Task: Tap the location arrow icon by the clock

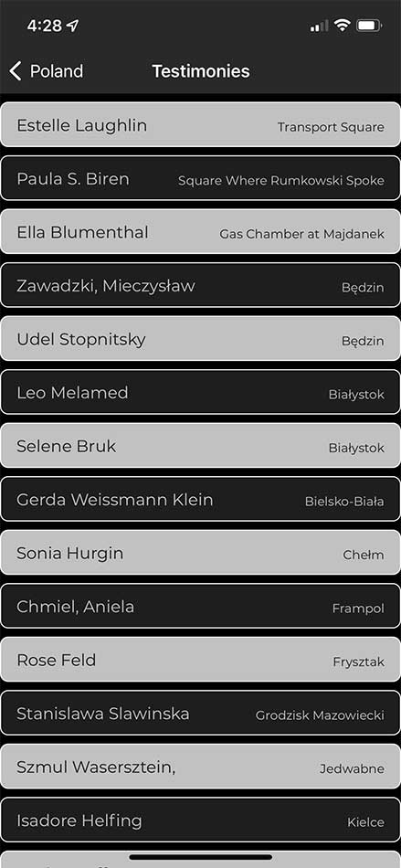Action: 72,26
